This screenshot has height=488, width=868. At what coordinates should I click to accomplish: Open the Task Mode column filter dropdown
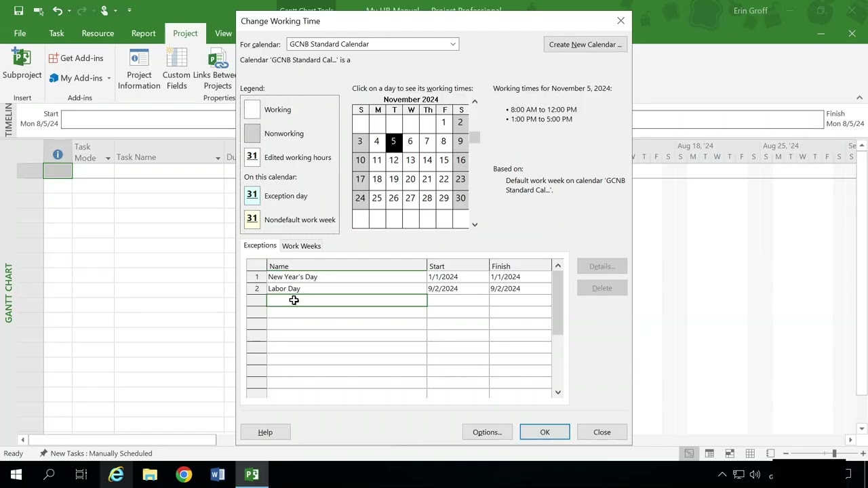(x=107, y=158)
